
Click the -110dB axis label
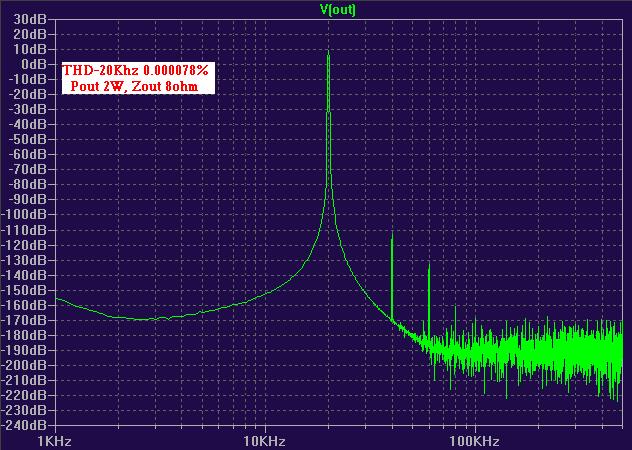tap(24, 230)
